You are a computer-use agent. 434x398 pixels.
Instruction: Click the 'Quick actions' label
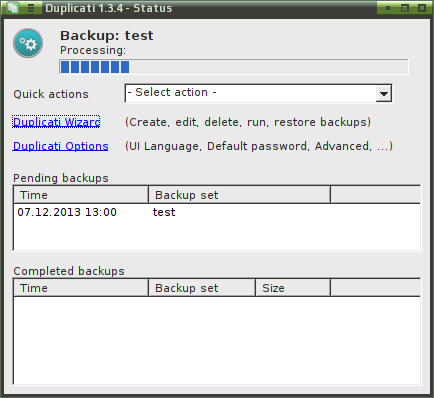pos(51,94)
